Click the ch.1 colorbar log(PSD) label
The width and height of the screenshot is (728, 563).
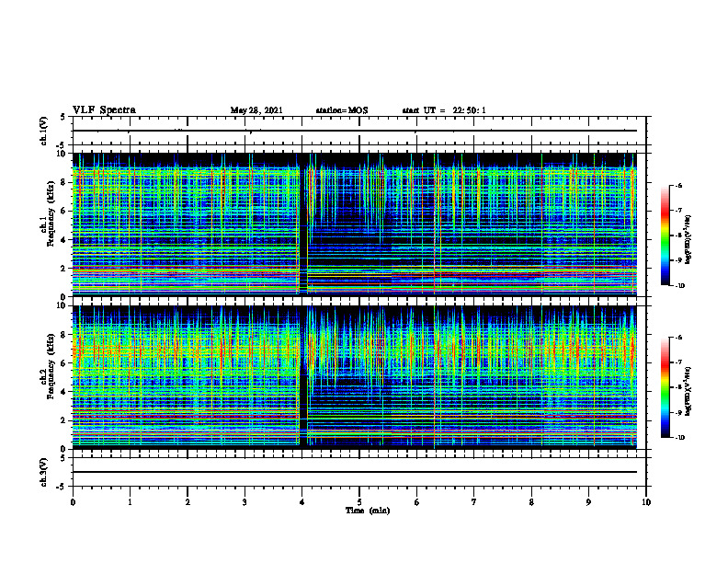pos(688,240)
